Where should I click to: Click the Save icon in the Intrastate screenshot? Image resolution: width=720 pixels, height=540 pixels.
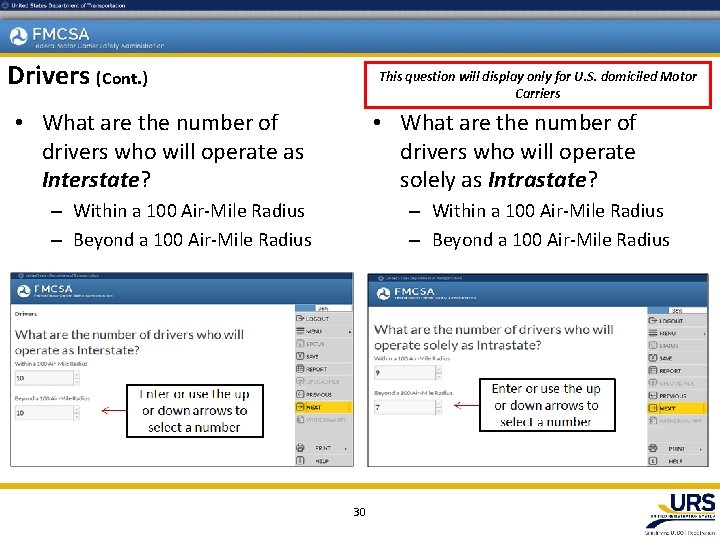tap(652, 358)
